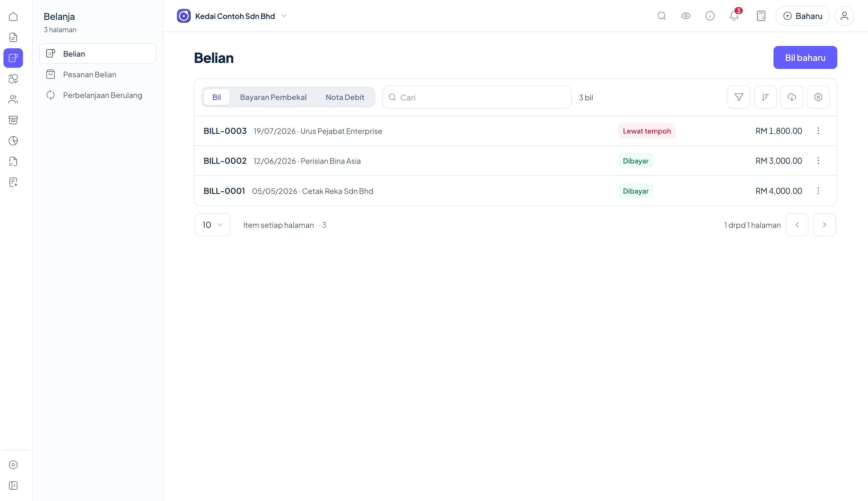Go to the next page chevron

point(824,225)
